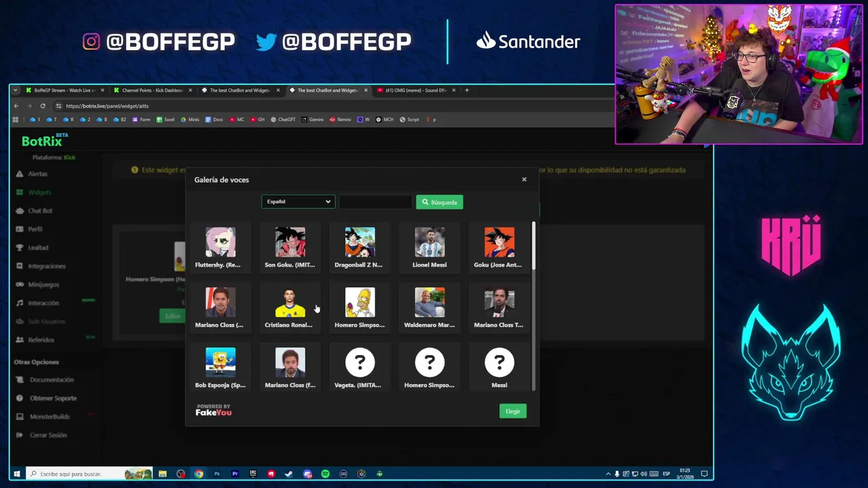
Task: Switch to Channel Points Kick Dashboard tab
Action: (x=153, y=90)
